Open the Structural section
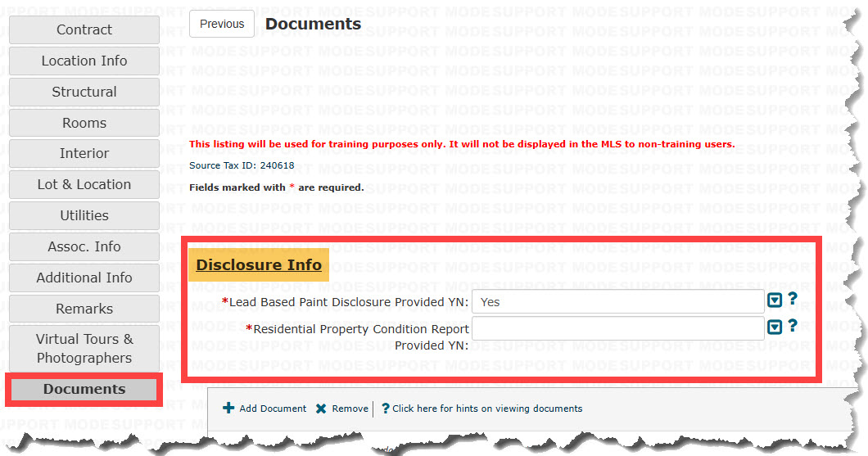The width and height of the screenshot is (868, 456). point(84,92)
